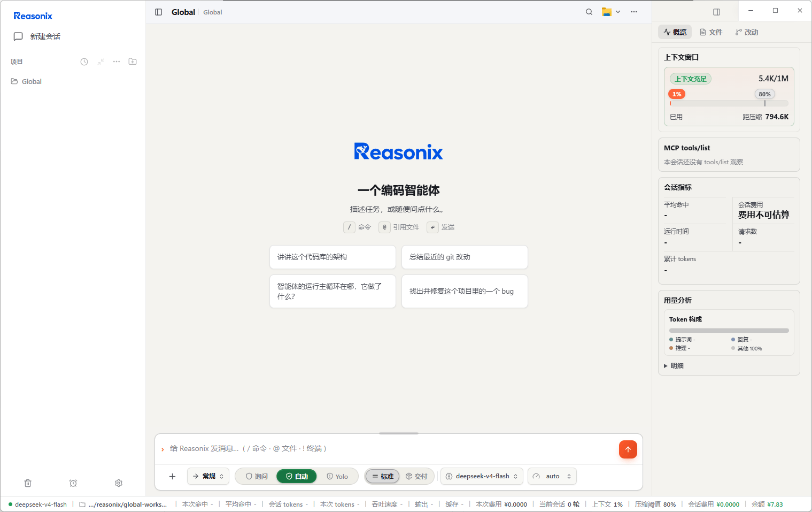Click the MCP tools/list panel heading

coord(687,148)
